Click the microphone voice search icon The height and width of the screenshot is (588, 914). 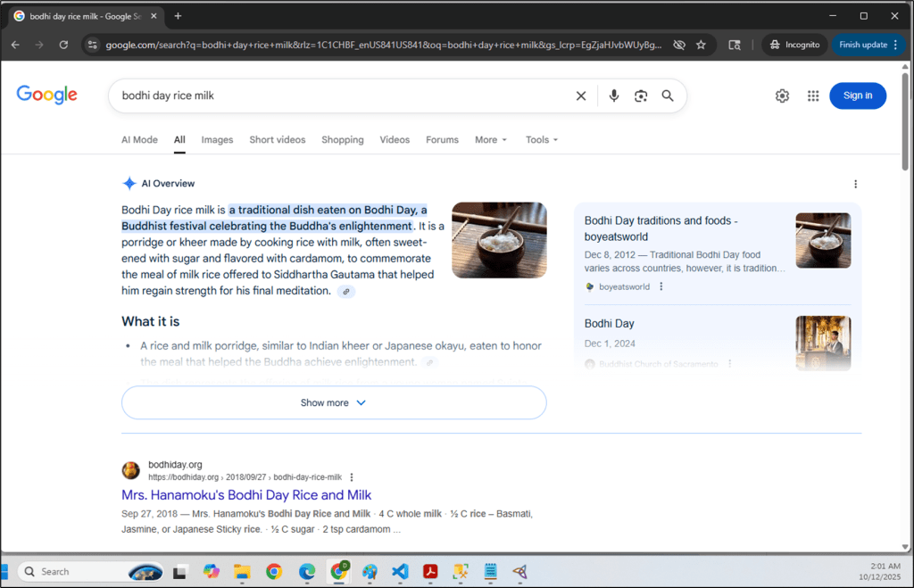tap(614, 96)
